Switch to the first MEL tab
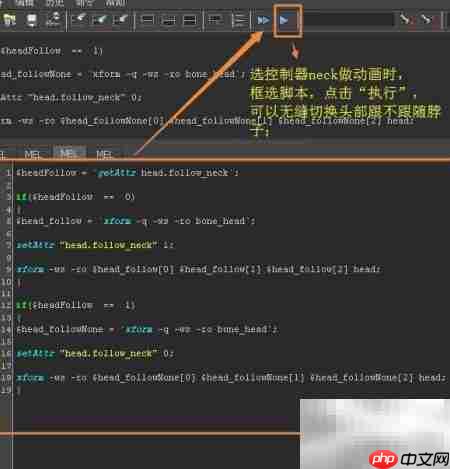 (32, 154)
